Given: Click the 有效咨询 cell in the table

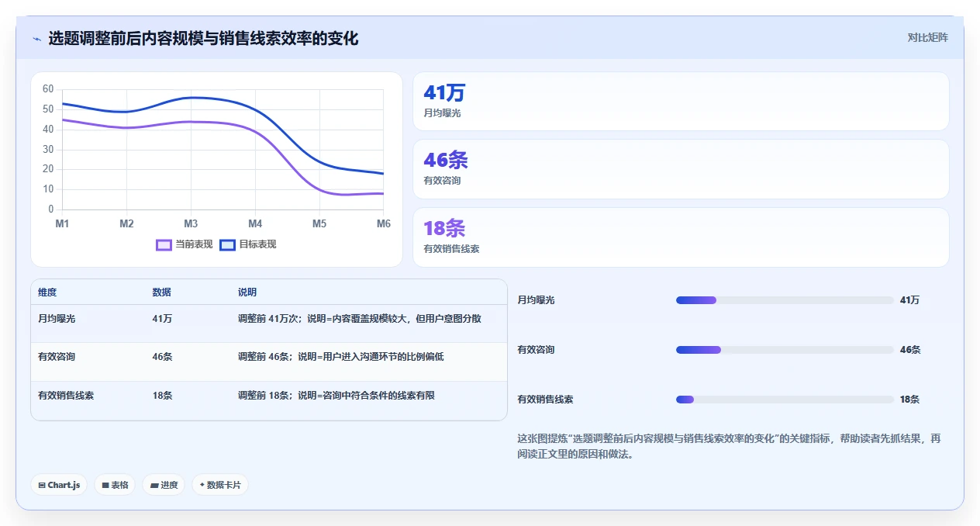Looking at the screenshot, I should coord(57,357).
